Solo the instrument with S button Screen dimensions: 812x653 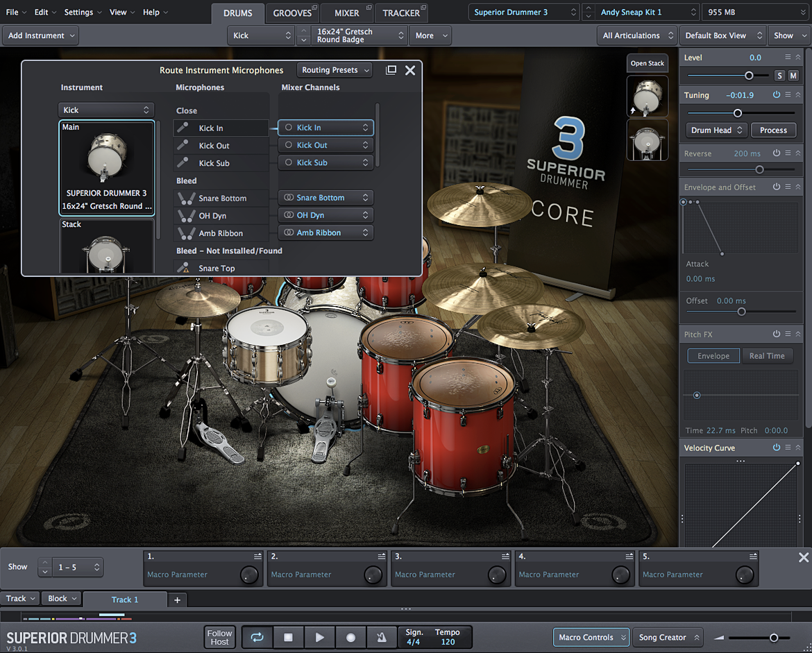point(780,76)
